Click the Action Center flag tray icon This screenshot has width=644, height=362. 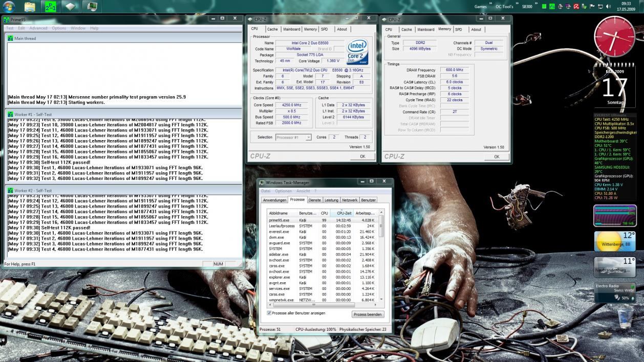click(x=592, y=7)
